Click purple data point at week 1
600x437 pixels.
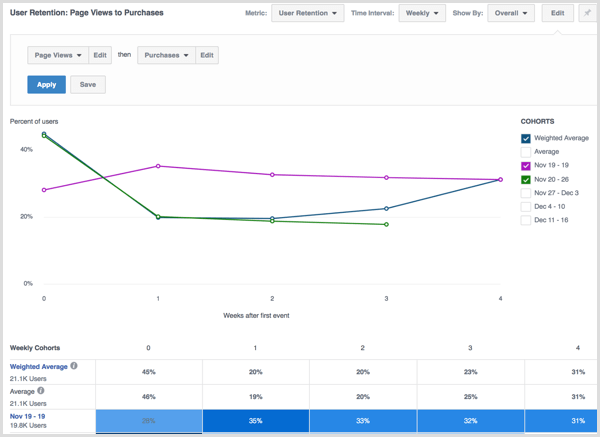coord(158,166)
